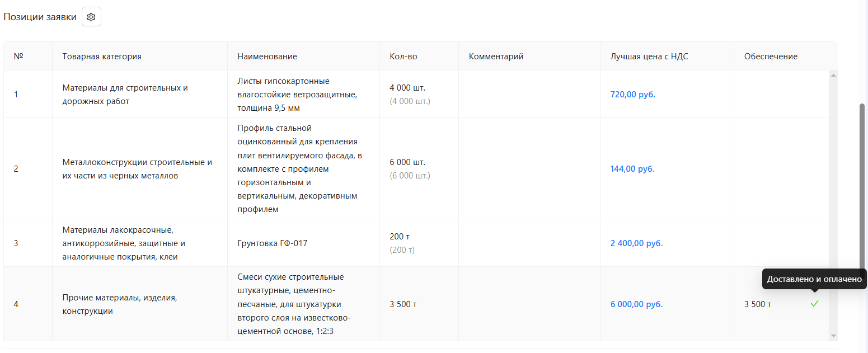Click the table scroll up arrow
868x353 pixels.
833,75
